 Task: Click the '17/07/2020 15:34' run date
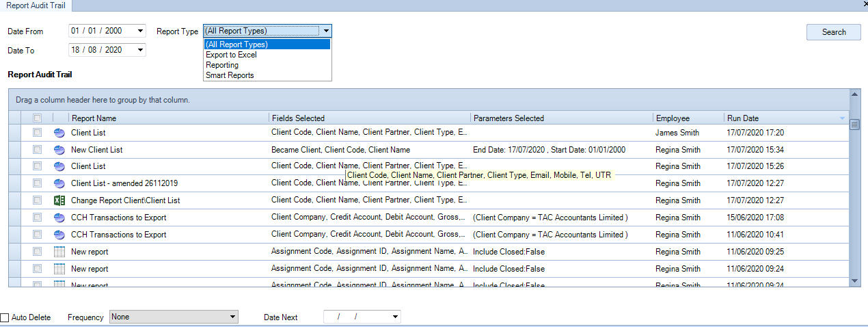[755, 150]
